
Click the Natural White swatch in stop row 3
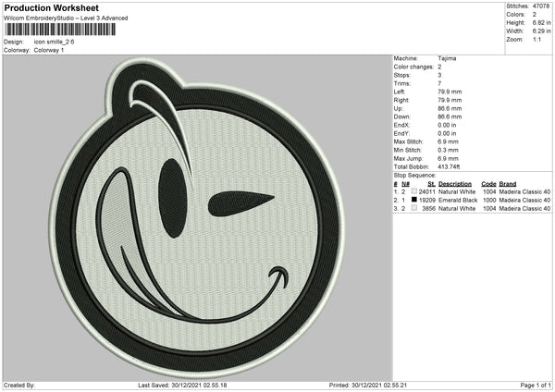[x=413, y=208]
